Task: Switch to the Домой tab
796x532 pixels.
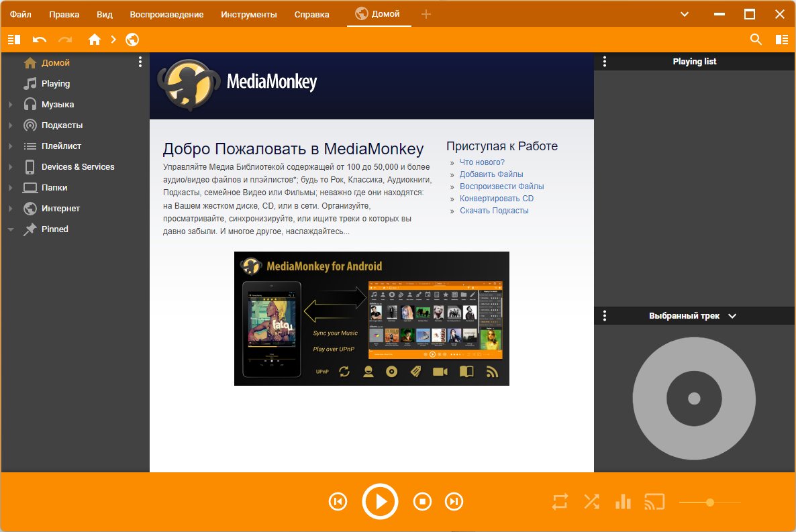Action: pos(379,13)
